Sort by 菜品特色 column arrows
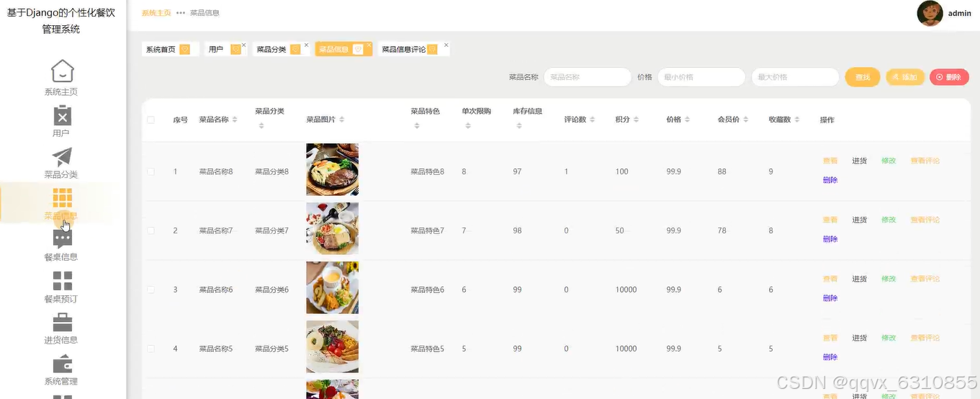The image size is (980, 399). click(x=417, y=126)
